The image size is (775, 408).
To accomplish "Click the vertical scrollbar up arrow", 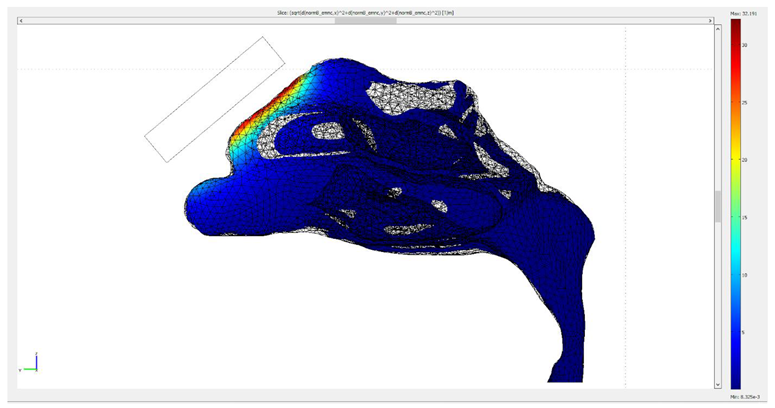I will coord(717,29).
